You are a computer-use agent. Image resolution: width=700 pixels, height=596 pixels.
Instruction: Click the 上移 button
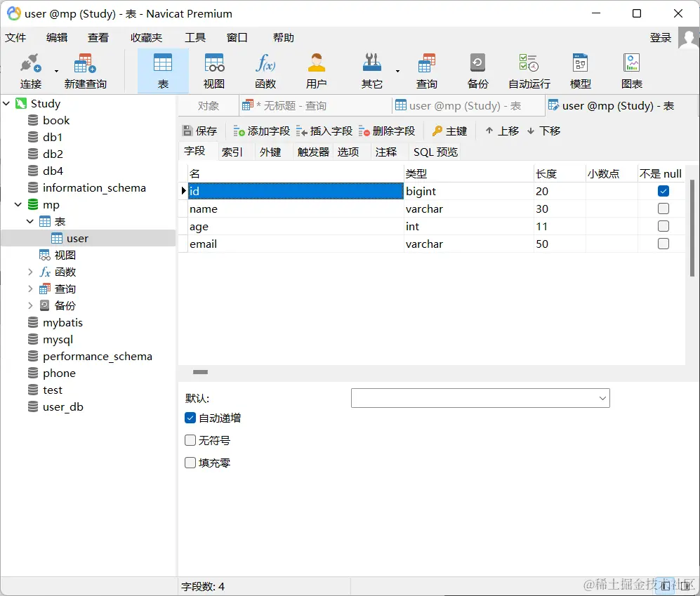click(x=502, y=131)
